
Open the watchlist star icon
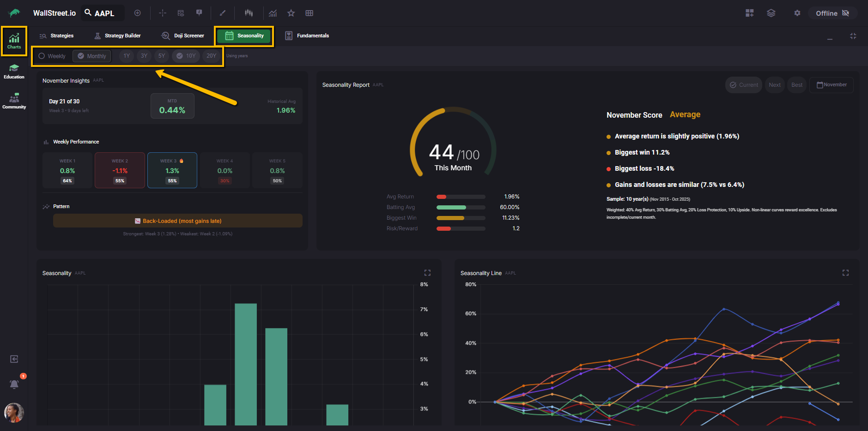click(x=291, y=13)
